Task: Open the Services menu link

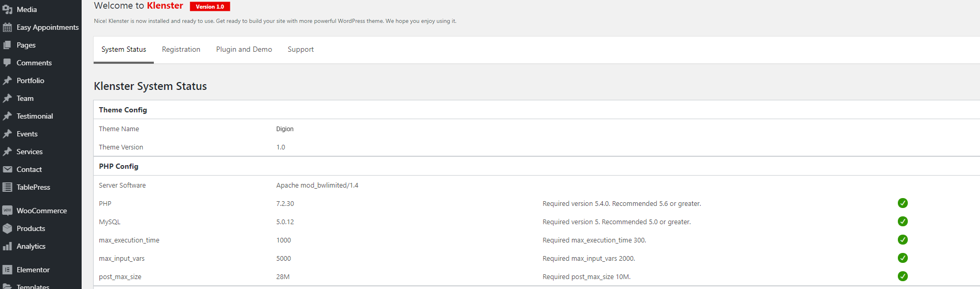Action: pyautogui.click(x=29, y=152)
